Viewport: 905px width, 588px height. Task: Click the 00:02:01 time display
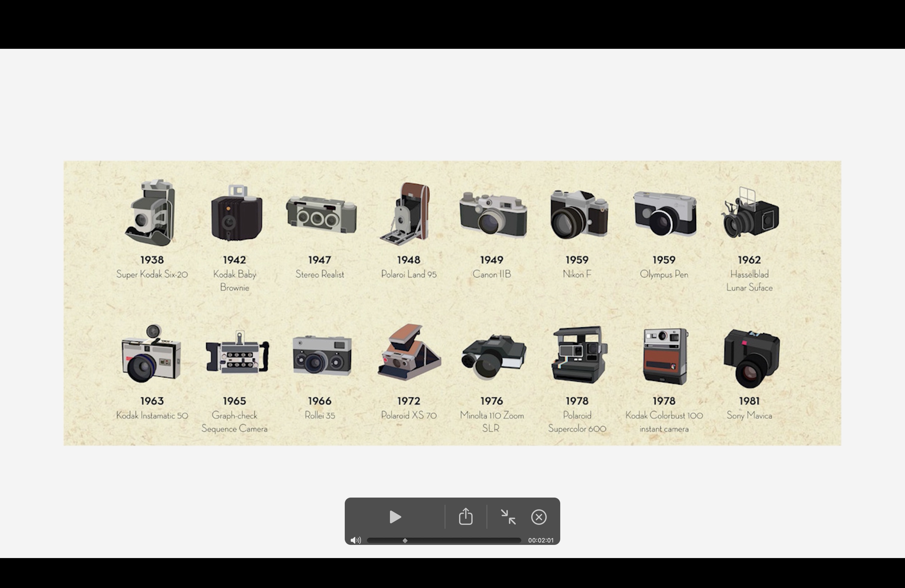point(541,540)
